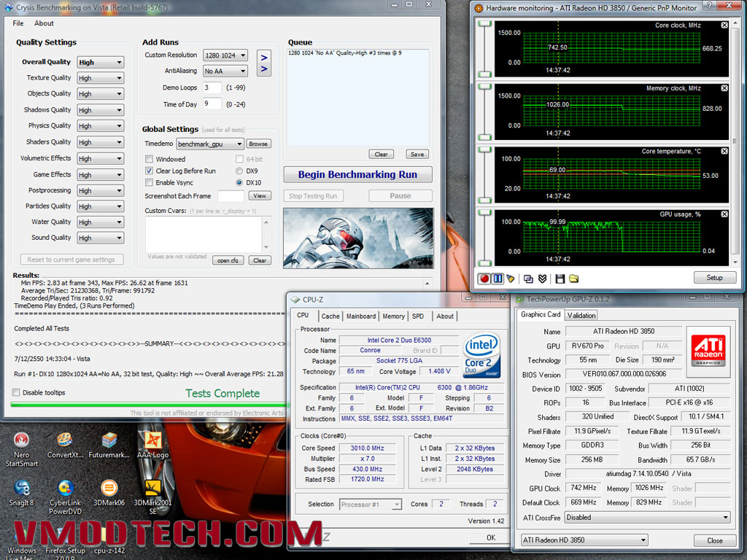The image size is (747, 560).
Task: Switch to the Validation tab in GPU-Z
Action: point(581,315)
